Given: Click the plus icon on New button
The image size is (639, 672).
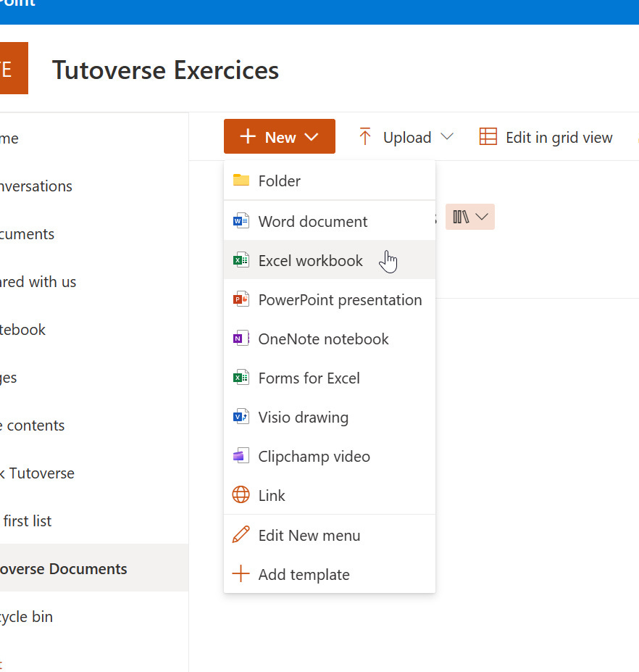Looking at the screenshot, I should 248,137.
